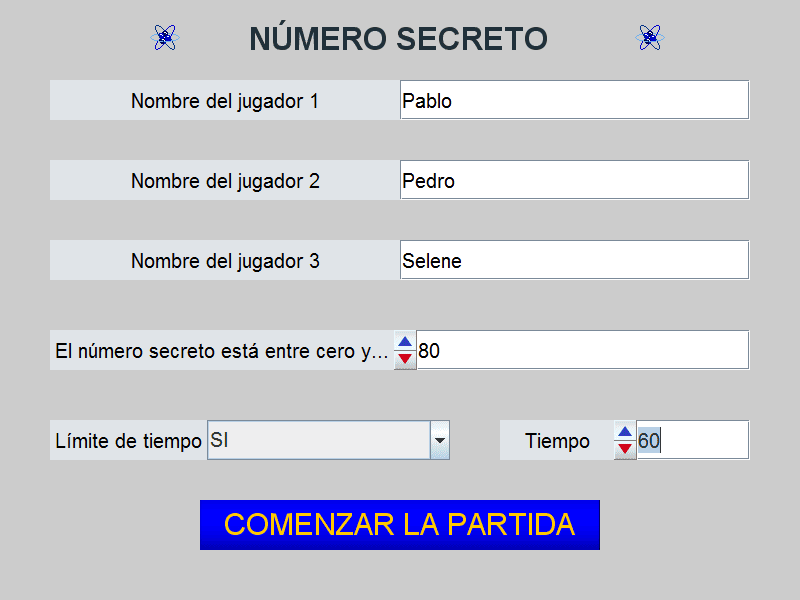This screenshot has height=600, width=800.
Task: Click the atom icon left of the title
Action: 165,38
